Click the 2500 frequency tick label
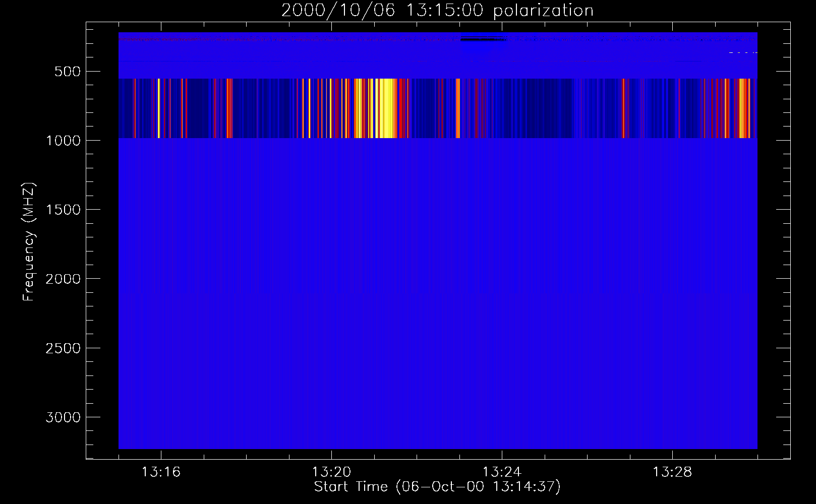Viewport: 816px width, 504px height. pyautogui.click(x=63, y=348)
